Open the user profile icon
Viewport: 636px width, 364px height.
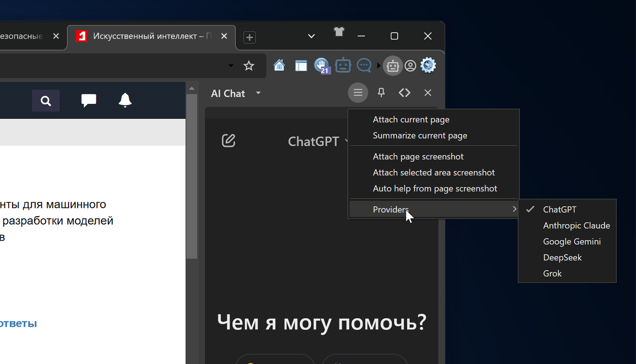tap(410, 66)
